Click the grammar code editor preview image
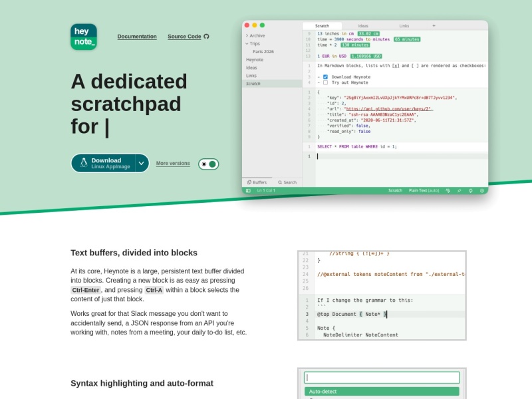The width and height of the screenshot is (532, 399). pyautogui.click(x=382, y=295)
